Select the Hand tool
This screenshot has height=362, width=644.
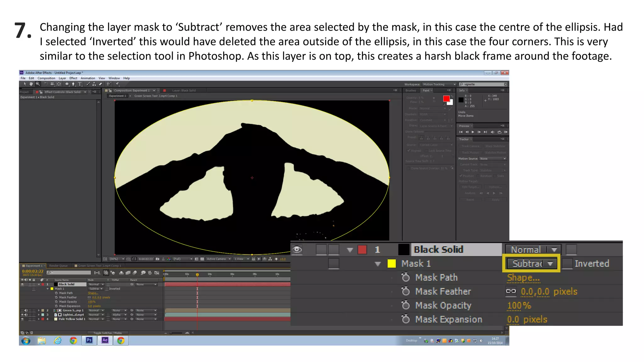[31, 84]
